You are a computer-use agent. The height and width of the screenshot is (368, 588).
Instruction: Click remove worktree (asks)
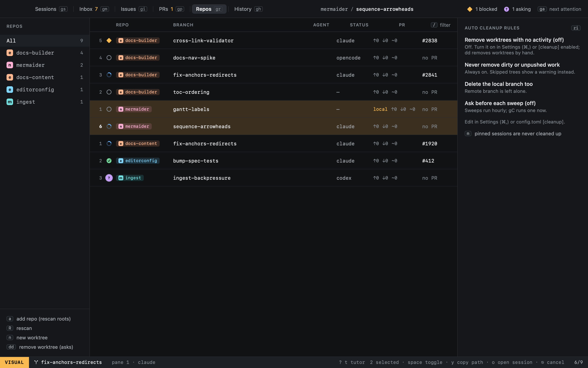point(40,347)
